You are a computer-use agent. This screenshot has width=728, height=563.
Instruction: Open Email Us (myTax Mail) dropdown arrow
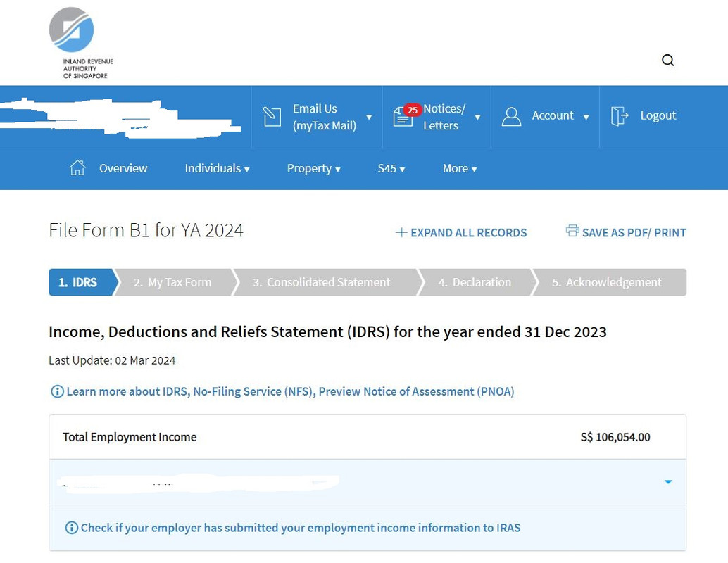pos(369,118)
